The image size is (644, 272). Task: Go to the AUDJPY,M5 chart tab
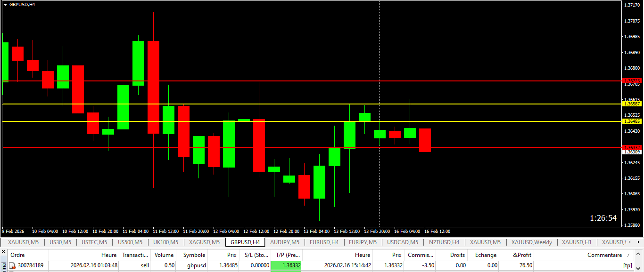pyautogui.click(x=285, y=242)
